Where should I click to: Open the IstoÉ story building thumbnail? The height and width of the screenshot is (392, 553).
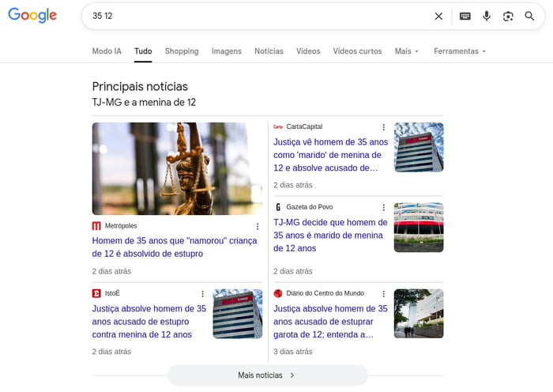pos(237,314)
